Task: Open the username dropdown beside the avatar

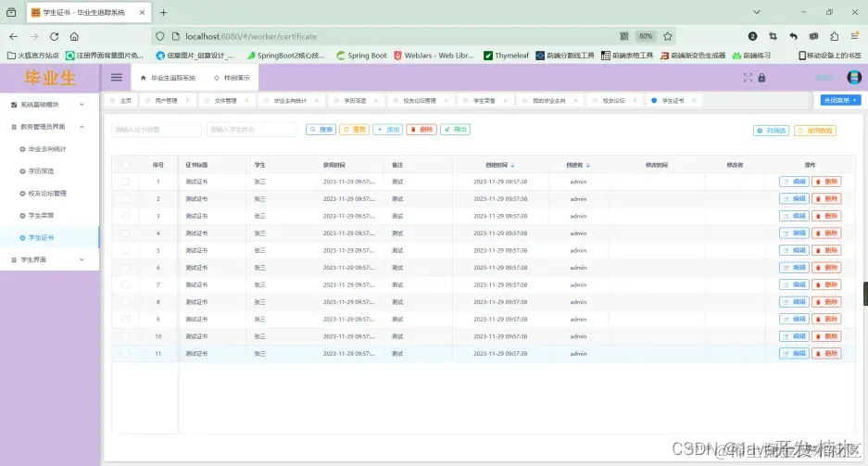Action: point(827,78)
